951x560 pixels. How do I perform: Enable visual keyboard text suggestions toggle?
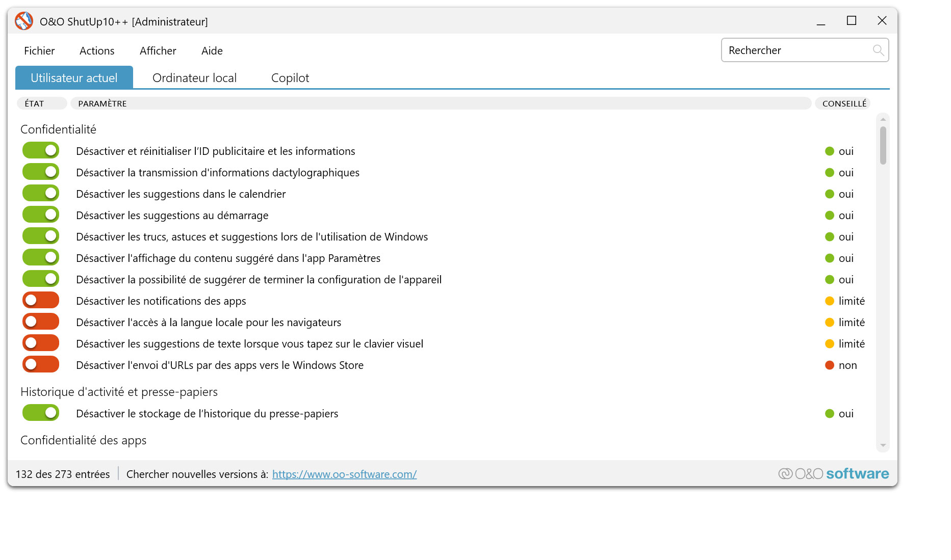[x=40, y=342]
